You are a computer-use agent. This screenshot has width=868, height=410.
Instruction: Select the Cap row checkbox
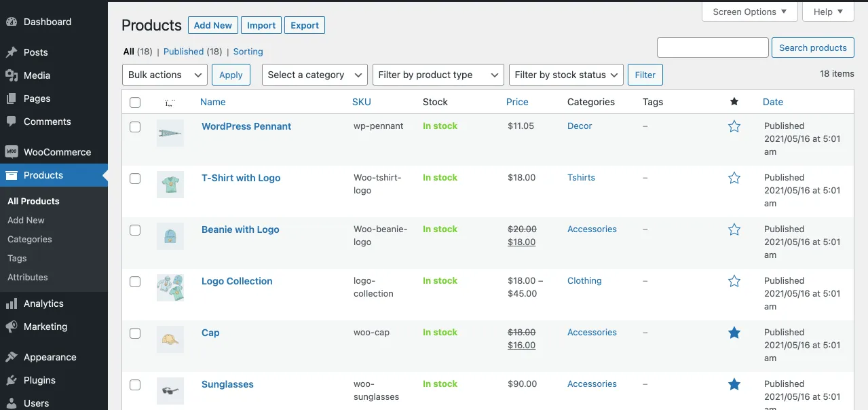[x=135, y=333]
